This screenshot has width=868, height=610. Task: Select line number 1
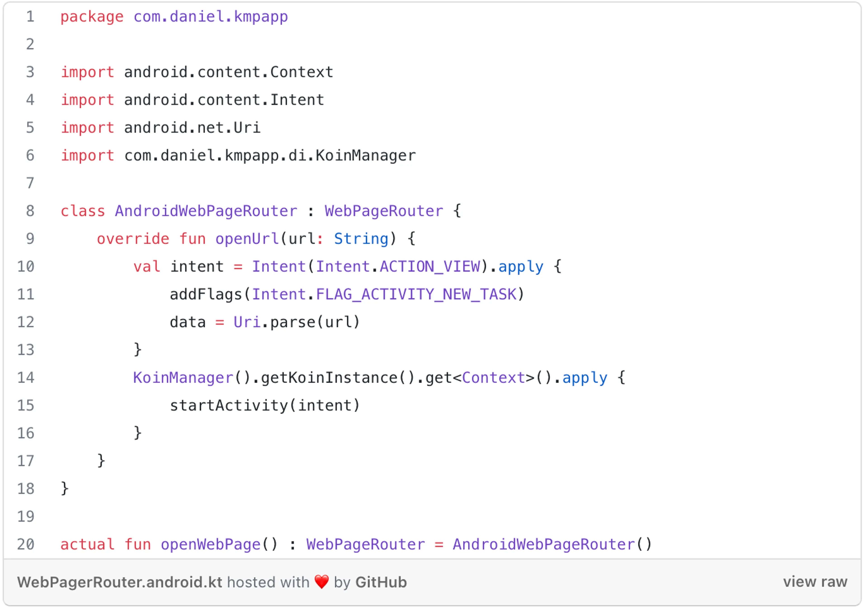pyautogui.click(x=30, y=17)
